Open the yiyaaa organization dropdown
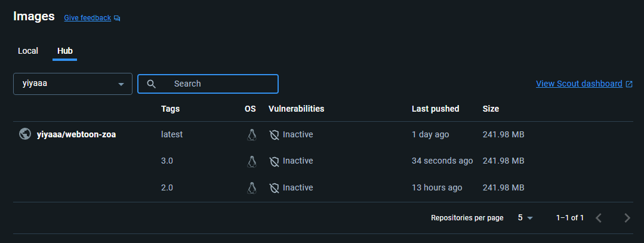The image size is (644, 243). pos(73,84)
